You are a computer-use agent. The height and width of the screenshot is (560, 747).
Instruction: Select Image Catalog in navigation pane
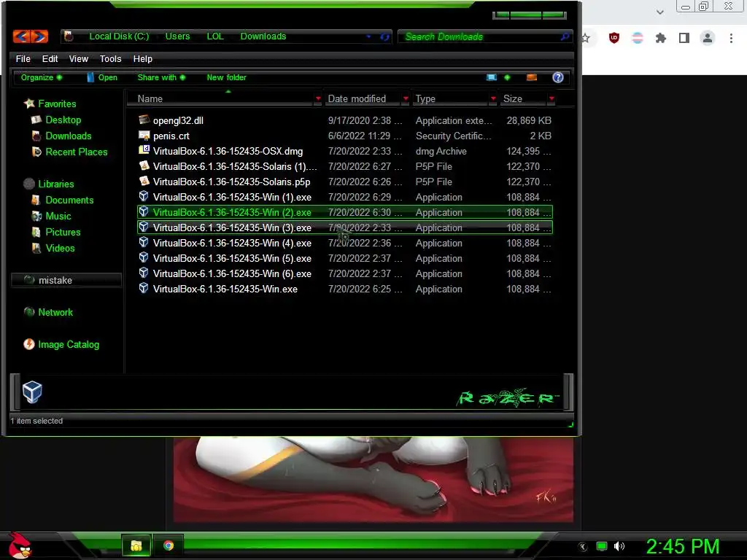pos(61,345)
